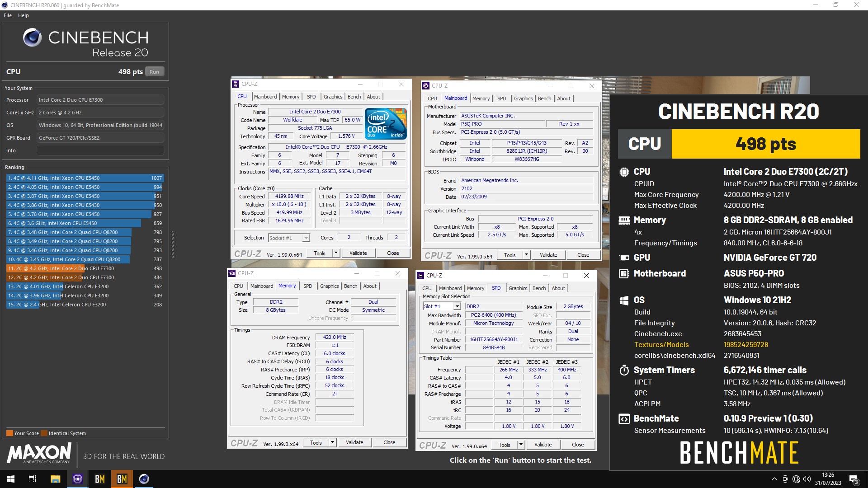Open the Slot #1 memory slot dropdown
The image size is (868, 488).
coord(457,306)
